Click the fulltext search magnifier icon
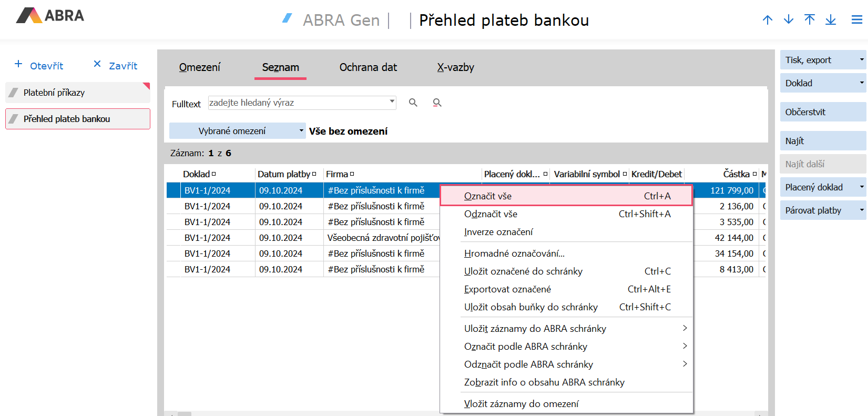Image resolution: width=868 pixels, height=416 pixels. [413, 103]
